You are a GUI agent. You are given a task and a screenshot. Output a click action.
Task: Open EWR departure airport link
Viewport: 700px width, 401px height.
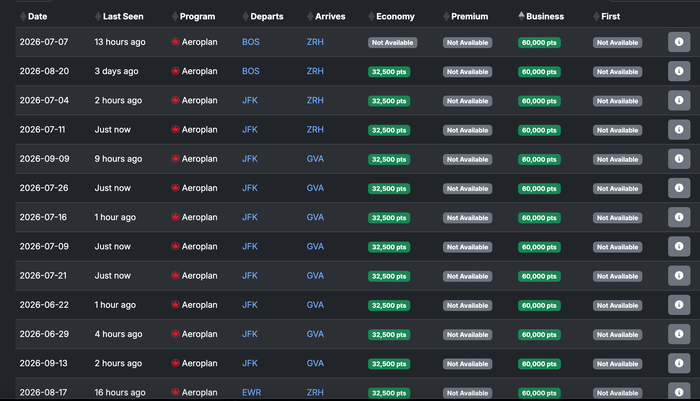click(252, 393)
